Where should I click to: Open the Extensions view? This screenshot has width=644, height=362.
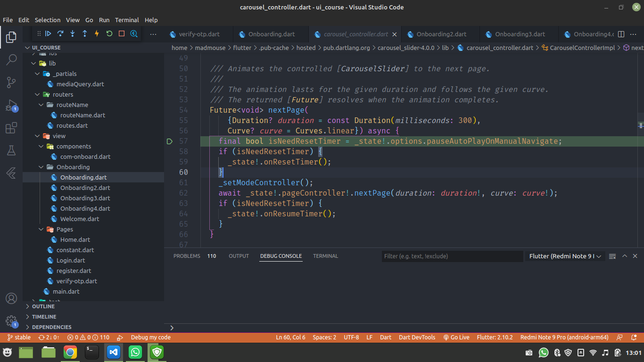[x=11, y=128]
